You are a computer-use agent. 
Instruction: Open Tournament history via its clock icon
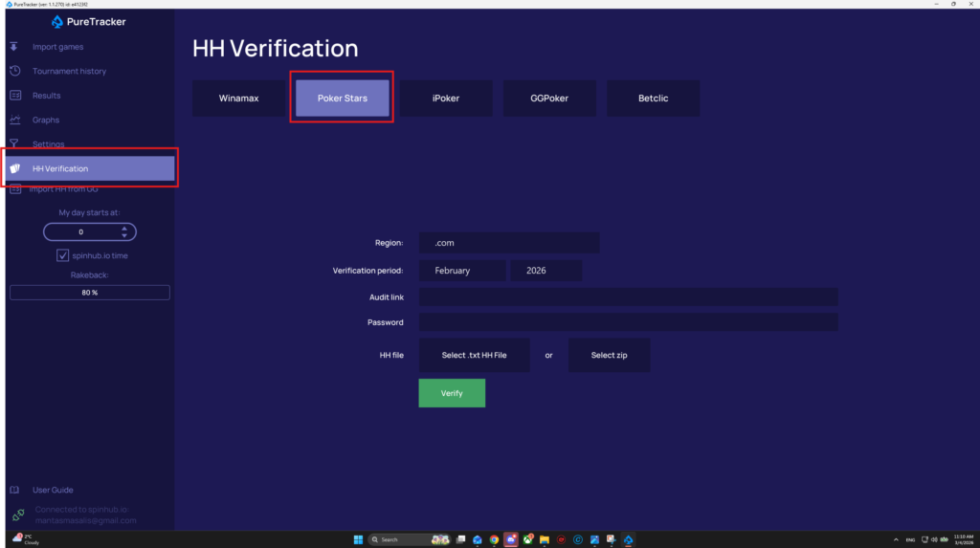coord(14,71)
